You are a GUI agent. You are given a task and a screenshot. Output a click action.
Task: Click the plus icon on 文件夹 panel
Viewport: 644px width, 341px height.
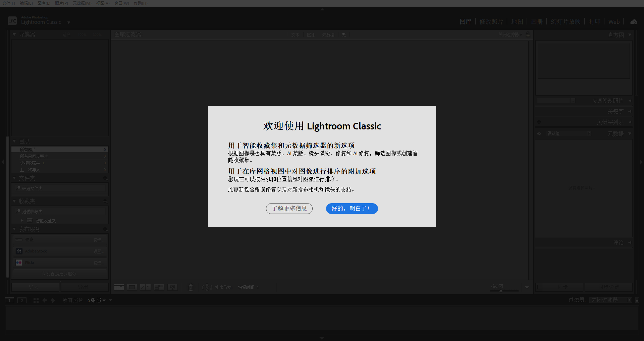pyautogui.click(x=105, y=178)
